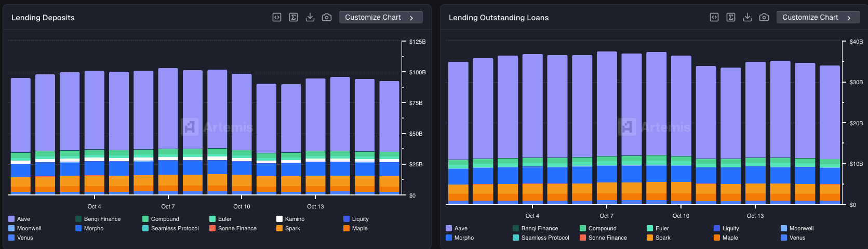Toggle Spark series in Lending Deposits legend
The width and height of the screenshot is (868, 249).
click(x=288, y=228)
